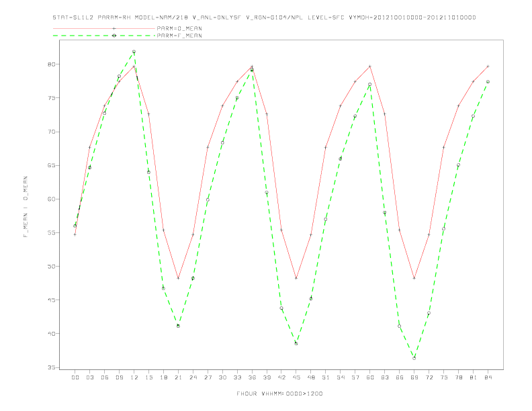Image resolution: width=532 pixels, height=411 pixels.
Task: Click the x-axis tick label 69
Action: [x=414, y=377]
